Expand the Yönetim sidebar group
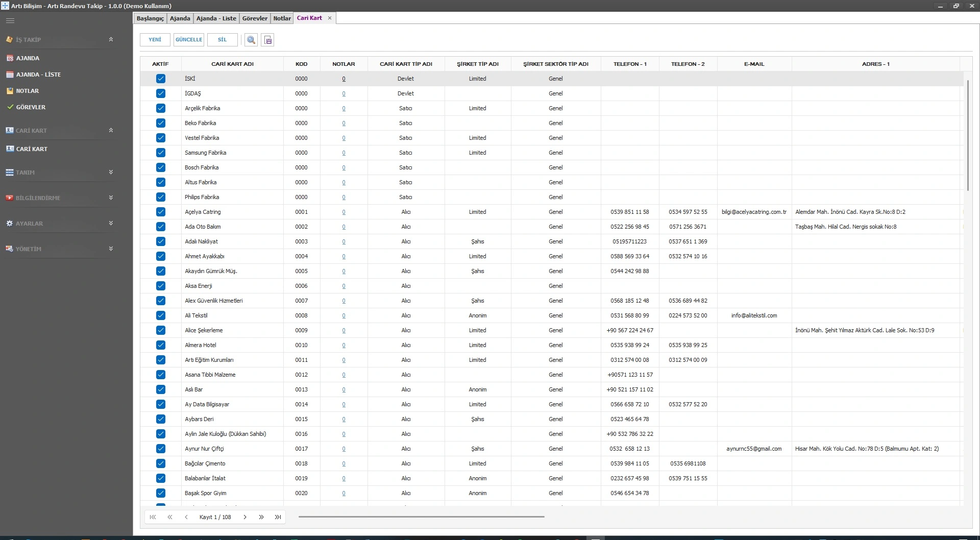This screenshot has width=980, height=540. [111, 249]
